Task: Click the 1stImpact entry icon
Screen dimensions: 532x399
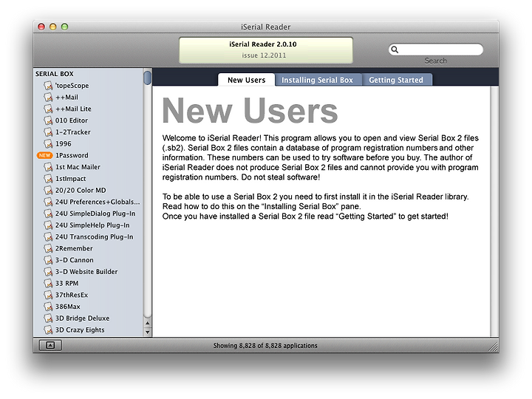Action: click(48, 179)
